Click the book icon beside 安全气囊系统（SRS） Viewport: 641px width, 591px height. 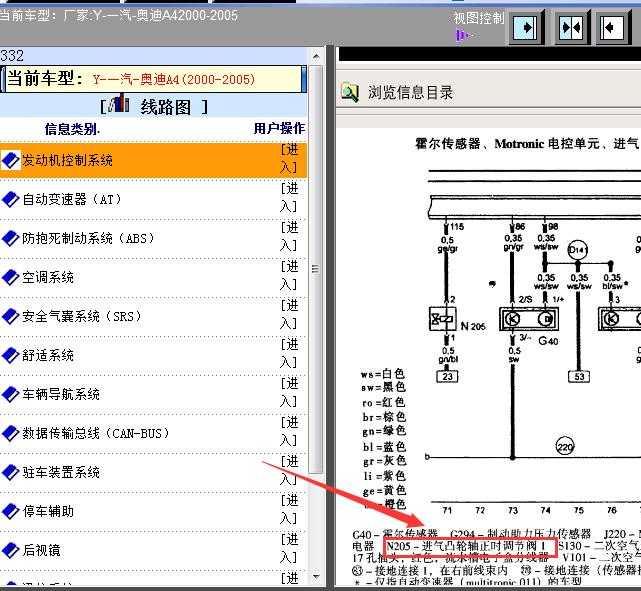pos(10,316)
